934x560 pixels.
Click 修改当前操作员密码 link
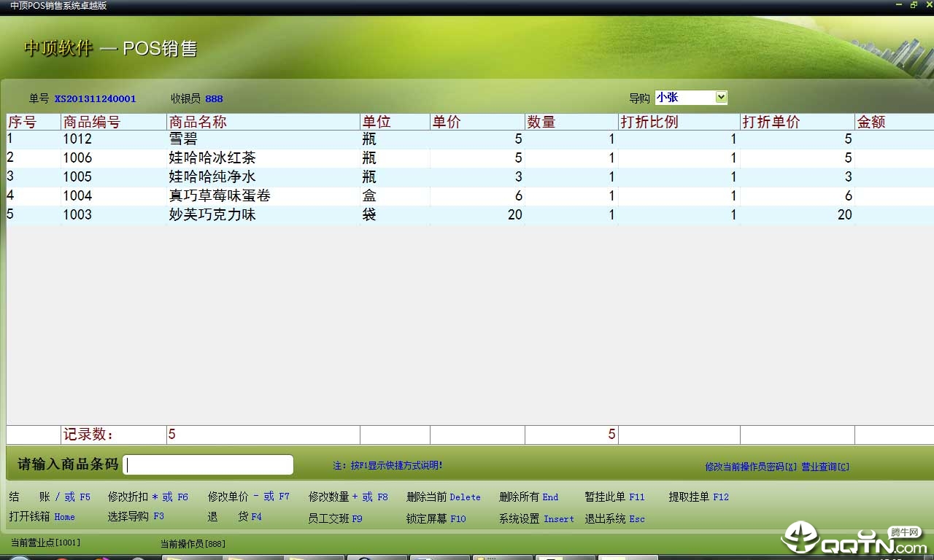click(x=752, y=467)
